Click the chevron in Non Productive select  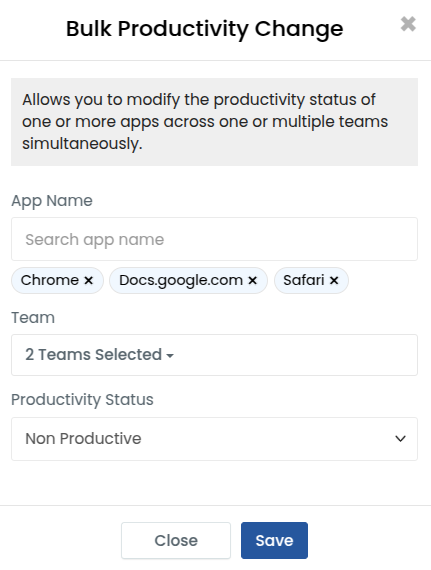coord(400,439)
